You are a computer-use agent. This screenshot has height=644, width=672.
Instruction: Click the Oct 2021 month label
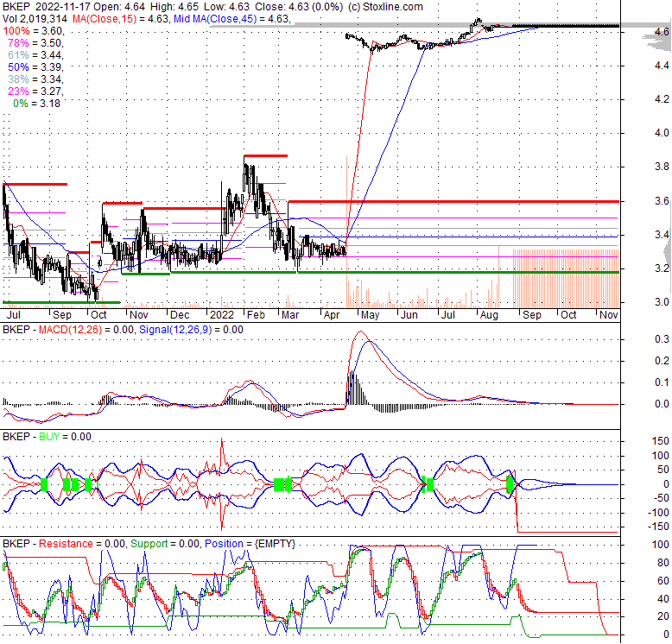click(x=98, y=315)
